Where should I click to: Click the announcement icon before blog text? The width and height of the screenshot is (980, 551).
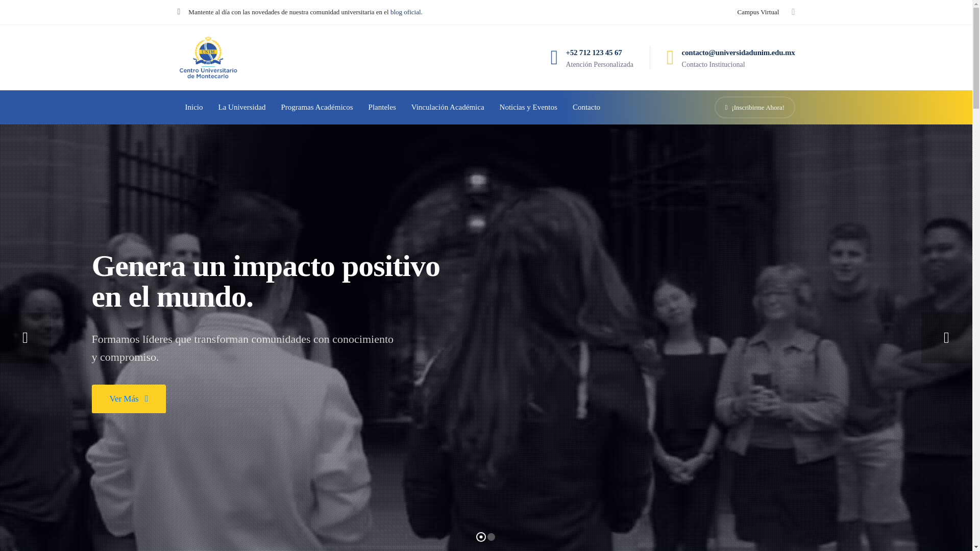pyautogui.click(x=179, y=12)
